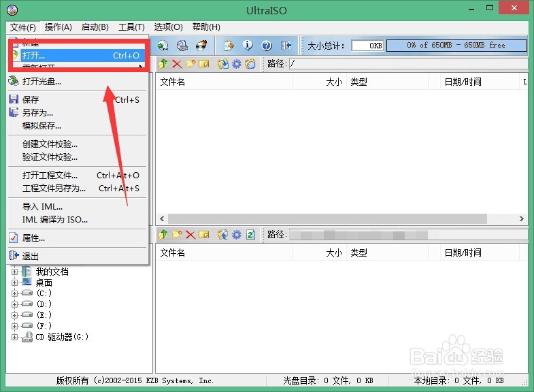
Task: Click the right arrow of image pane scrollbar
Action: [521, 218]
